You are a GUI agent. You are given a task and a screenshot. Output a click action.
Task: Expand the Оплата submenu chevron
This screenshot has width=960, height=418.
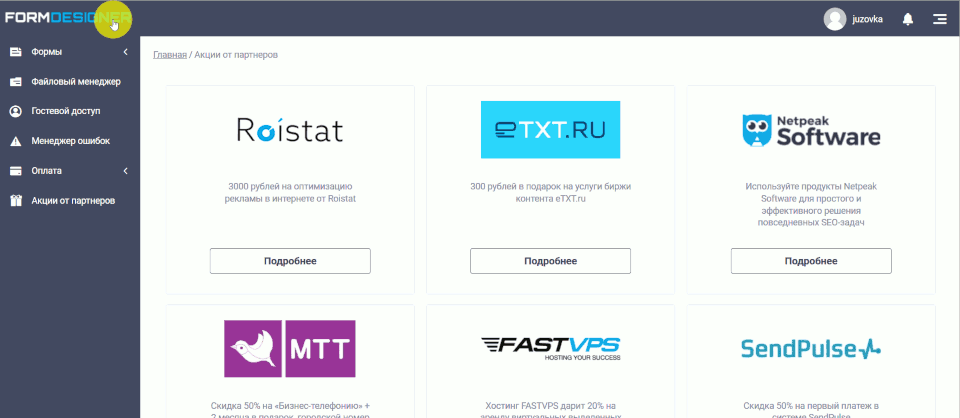coord(125,171)
